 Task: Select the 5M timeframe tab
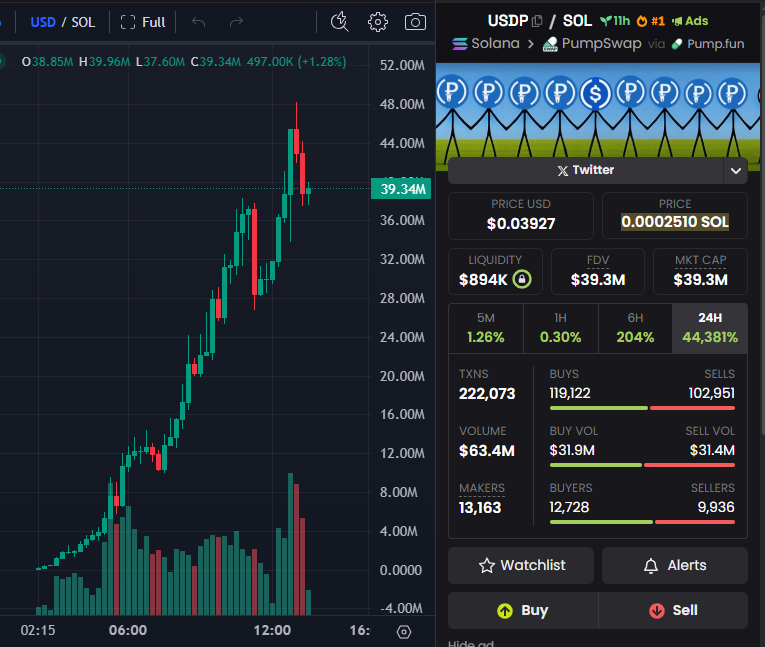486,328
